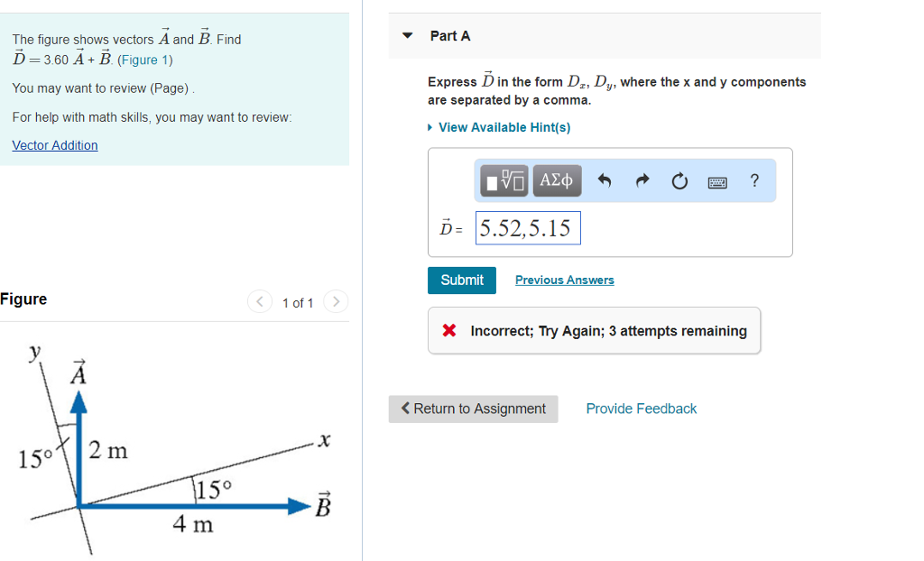Select the math templates icon
The height and width of the screenshot is (561, 924).
click(x=503, y=179)
